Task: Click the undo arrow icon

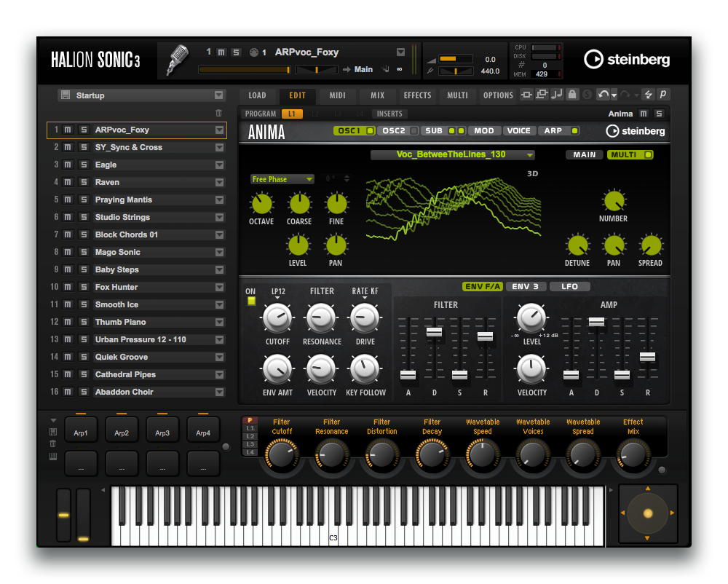Action: (x=603, y=95)
